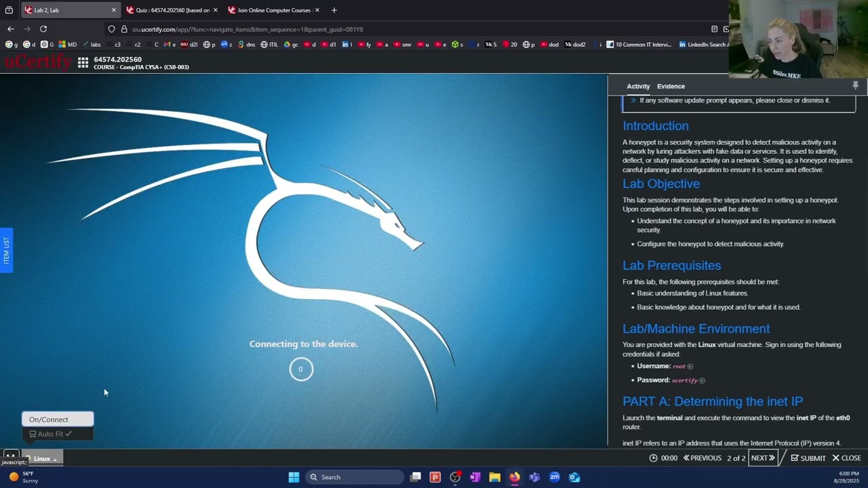
Task: Click the Lab Objective heading
Action: [x=661, y=184]
